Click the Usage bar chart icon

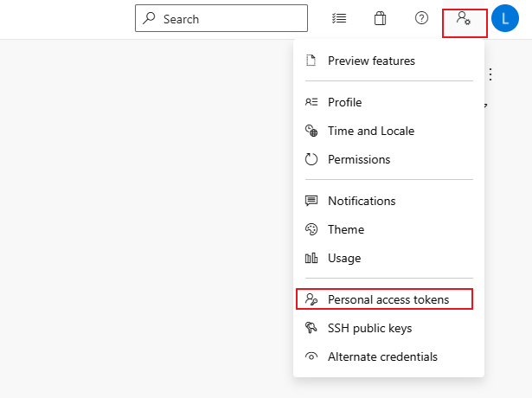click(311, 258)
